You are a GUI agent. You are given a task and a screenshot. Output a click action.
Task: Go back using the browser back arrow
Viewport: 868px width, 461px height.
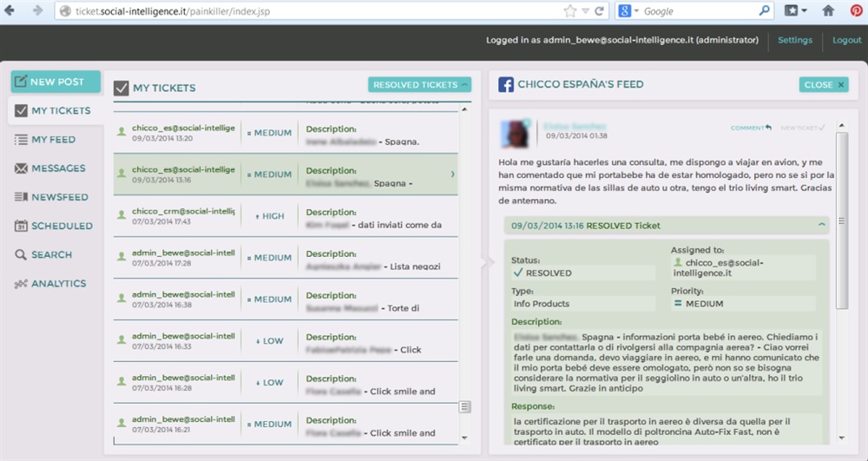[10, 10]
